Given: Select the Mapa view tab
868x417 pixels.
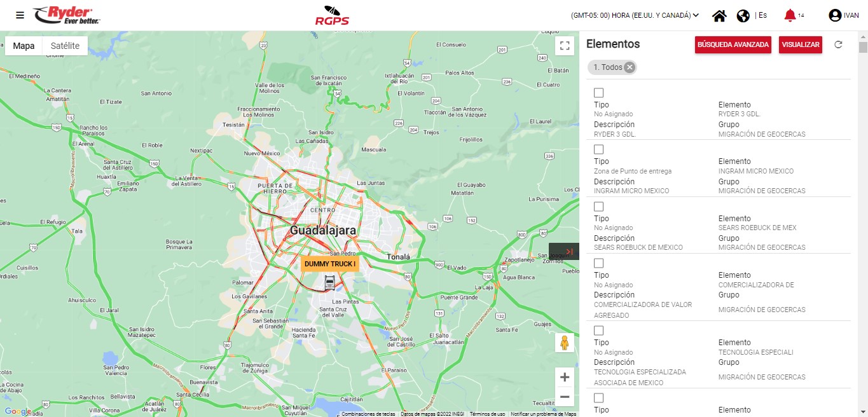Looking at the screenshot, I should pos(24,46).
